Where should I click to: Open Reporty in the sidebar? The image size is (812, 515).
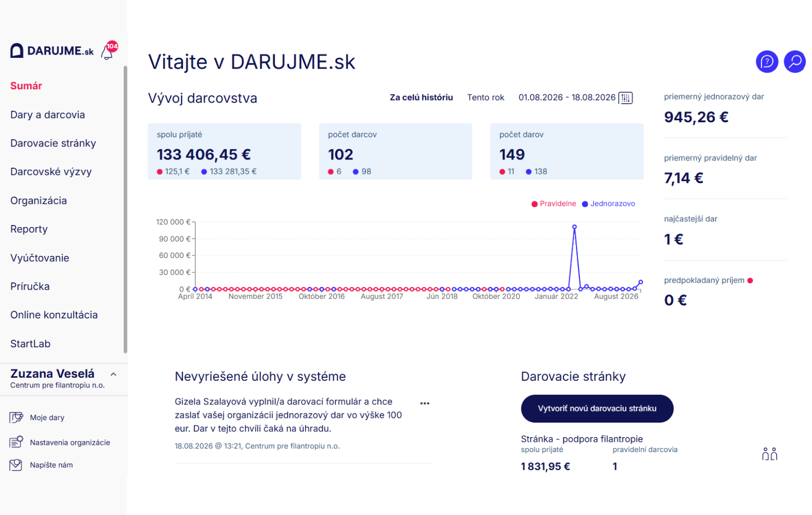[x=29, y=229]
